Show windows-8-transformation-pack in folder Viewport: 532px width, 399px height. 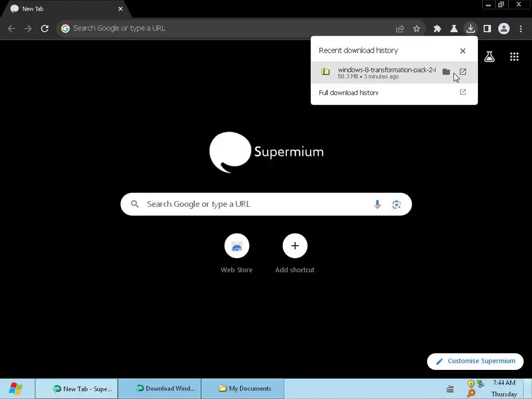click(446, 72)
